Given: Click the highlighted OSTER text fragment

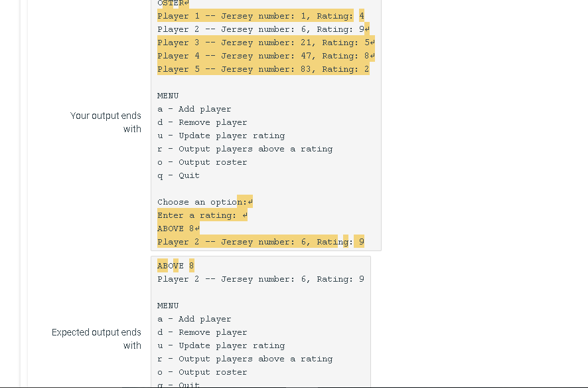Looking at the screenshot, I should (169, 3).
